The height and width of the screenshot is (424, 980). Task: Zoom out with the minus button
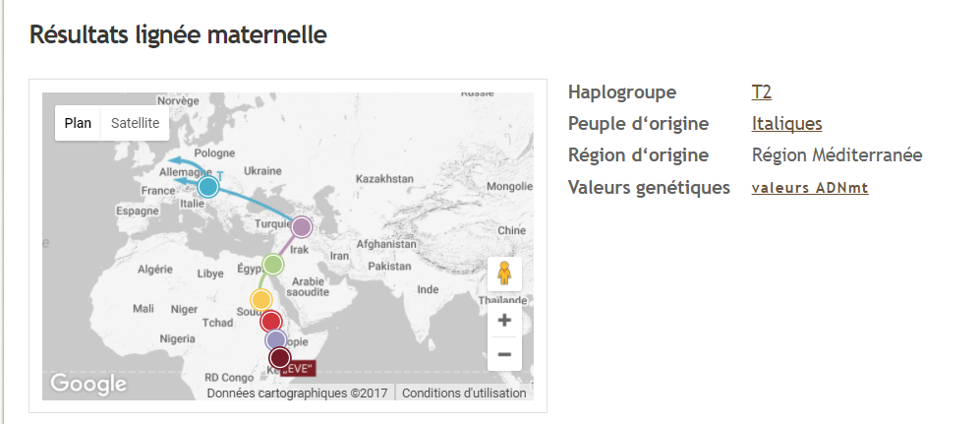(504, 354)
